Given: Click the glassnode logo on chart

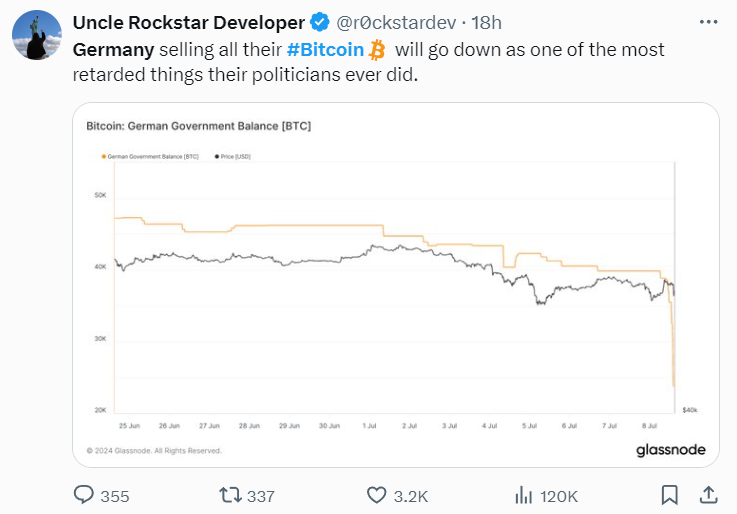Looking at the screenshot, I should pos(671,450).
